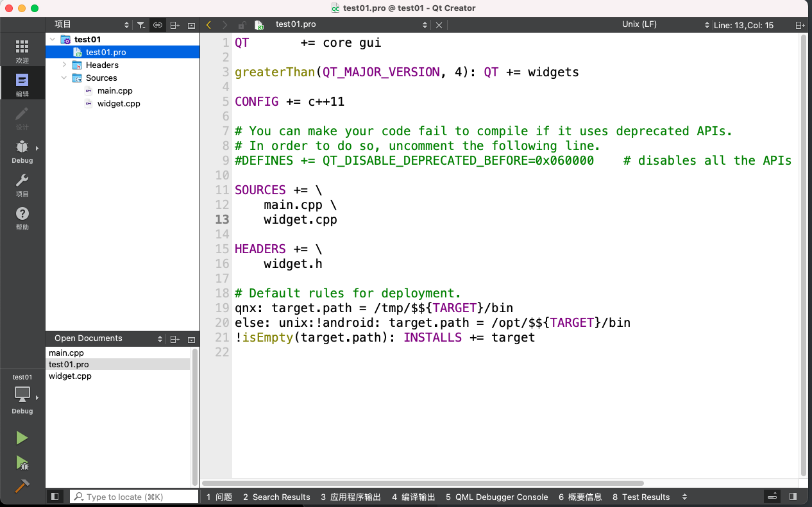Close the project tree sidebar panel

click(x=191, y=25)
